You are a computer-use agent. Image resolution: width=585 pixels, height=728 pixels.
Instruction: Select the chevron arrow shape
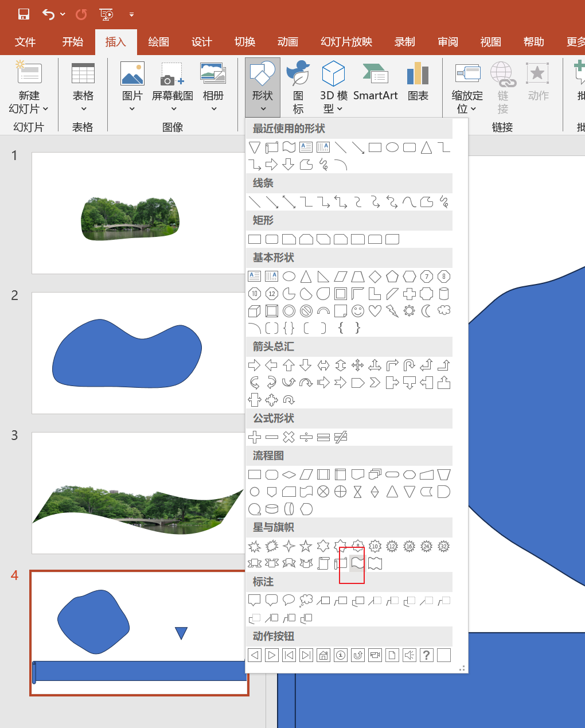pos(375,383)
